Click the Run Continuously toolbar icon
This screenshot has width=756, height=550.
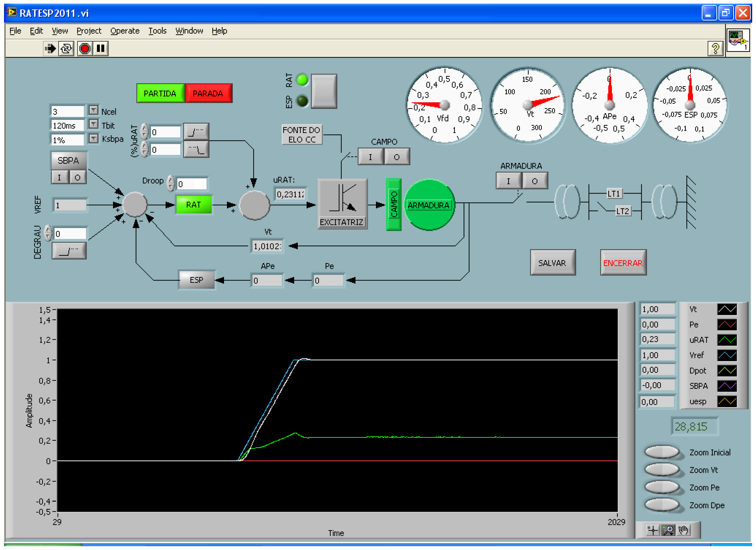tap(66, 49)
